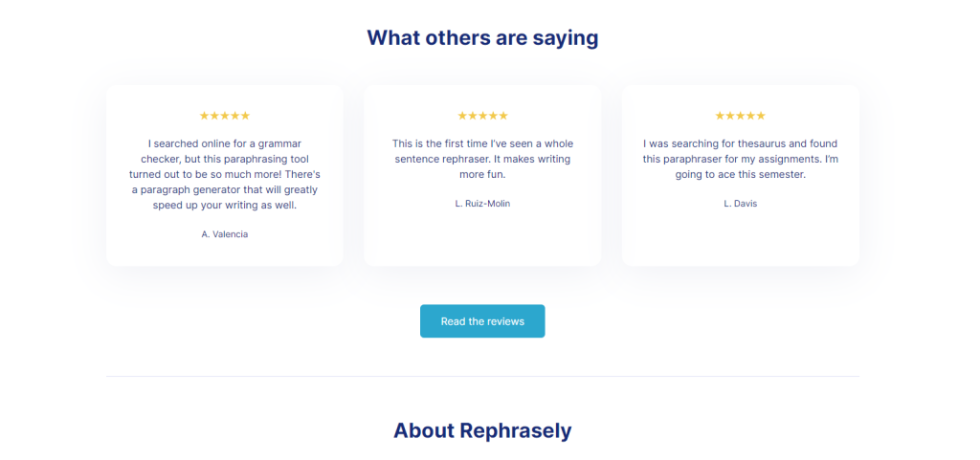Select the L. Ruiz-Molin reviewer name

click(x=482, y=204)
